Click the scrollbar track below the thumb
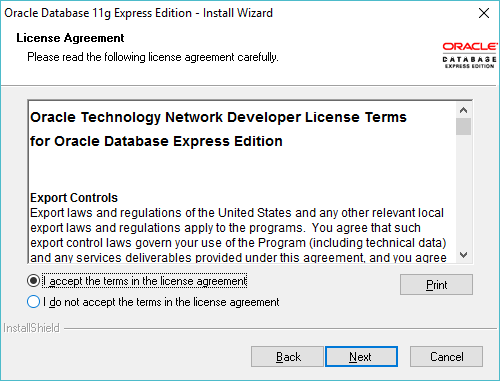The width and height of the screenshot is (500, 381). (463, 192)
